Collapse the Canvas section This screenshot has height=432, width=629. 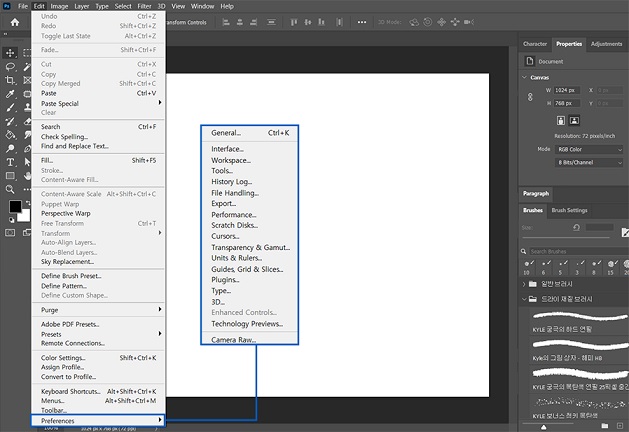[524, 77]
